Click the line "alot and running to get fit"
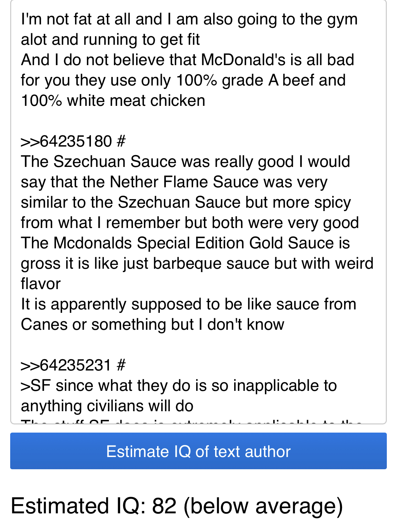Screen dimensions: 397x532 (x=110, y=40)
